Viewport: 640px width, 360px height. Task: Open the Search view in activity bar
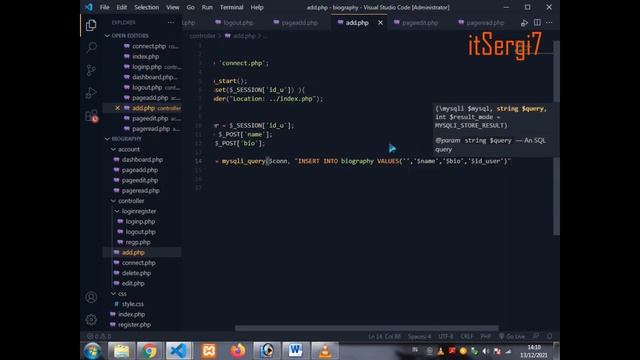pyautogui.click(x=91, y=48)
